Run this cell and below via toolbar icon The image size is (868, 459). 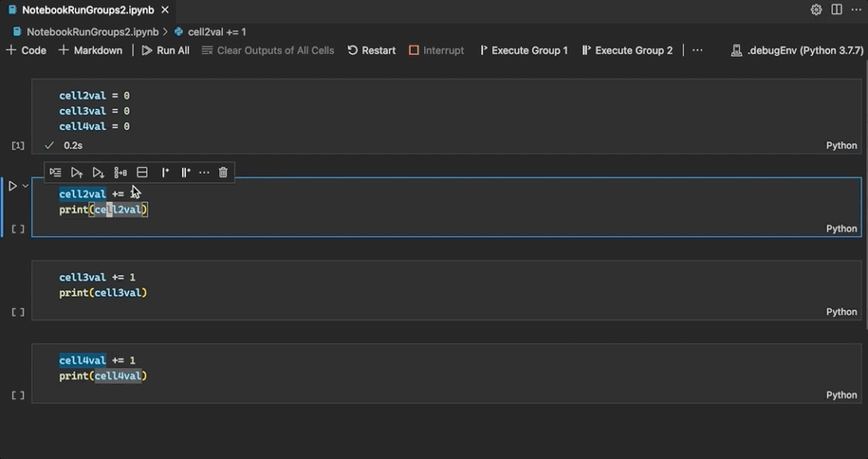98,172
